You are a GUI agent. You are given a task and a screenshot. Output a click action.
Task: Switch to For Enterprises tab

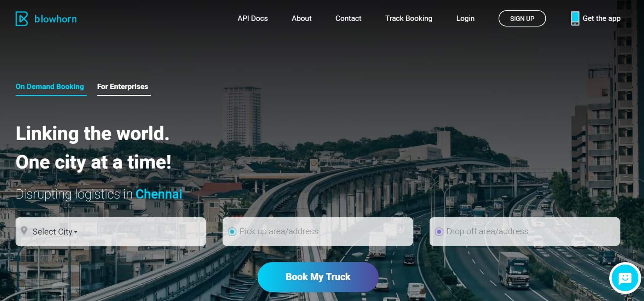tap(123, 87)
